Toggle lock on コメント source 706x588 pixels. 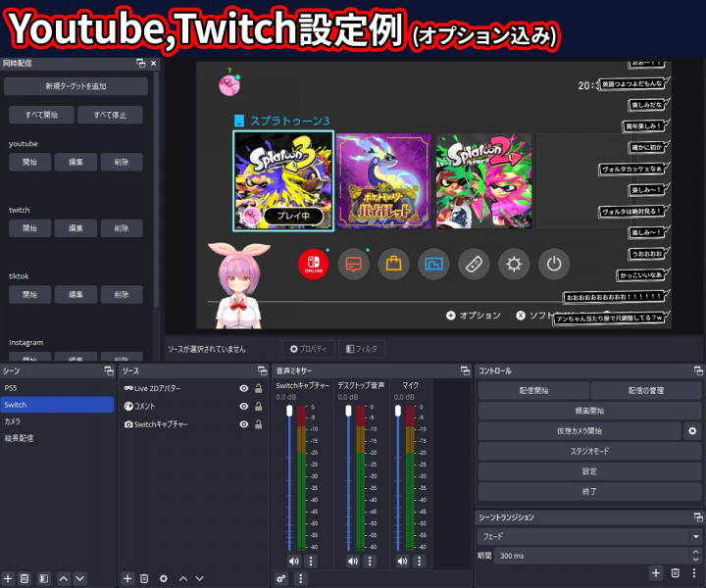[x=259, y=407]
